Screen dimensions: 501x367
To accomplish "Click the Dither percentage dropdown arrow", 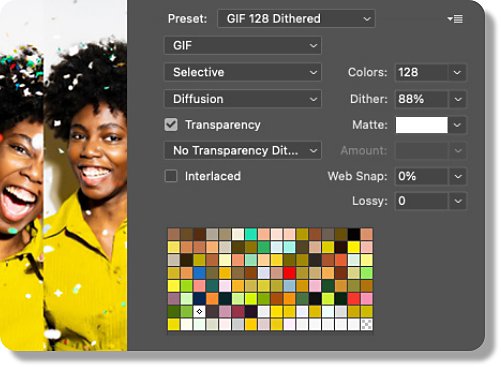I will (x=458, y=99).
